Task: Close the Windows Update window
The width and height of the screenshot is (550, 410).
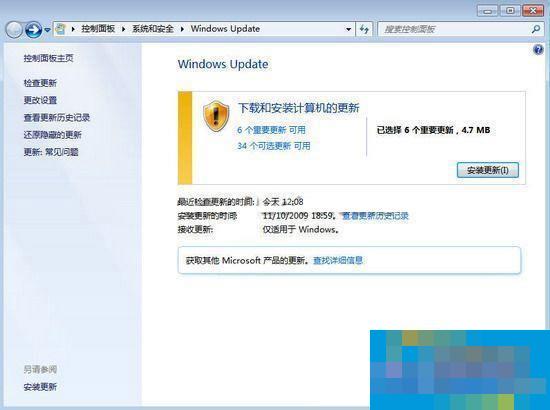Action: (x=533, y=11)
